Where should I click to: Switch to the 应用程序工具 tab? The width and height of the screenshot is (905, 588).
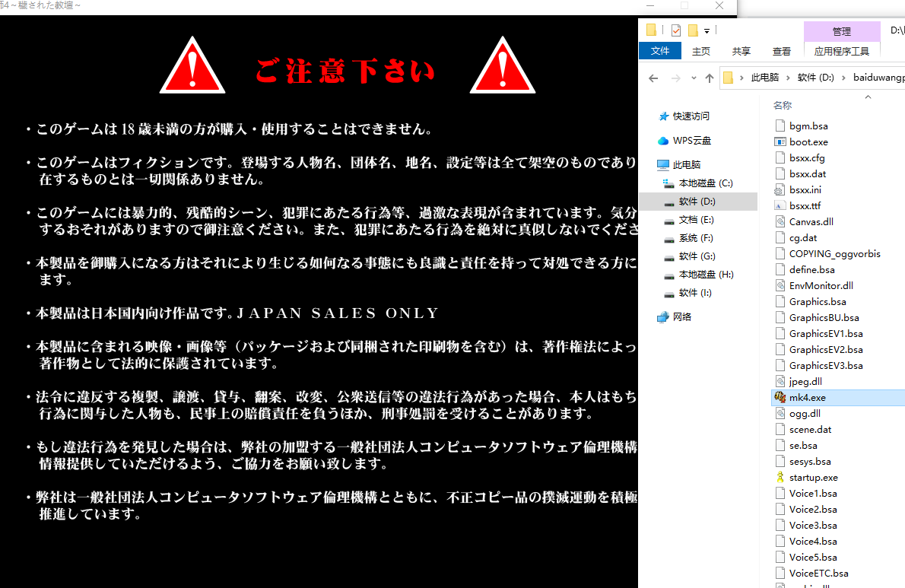click(841, 51)
